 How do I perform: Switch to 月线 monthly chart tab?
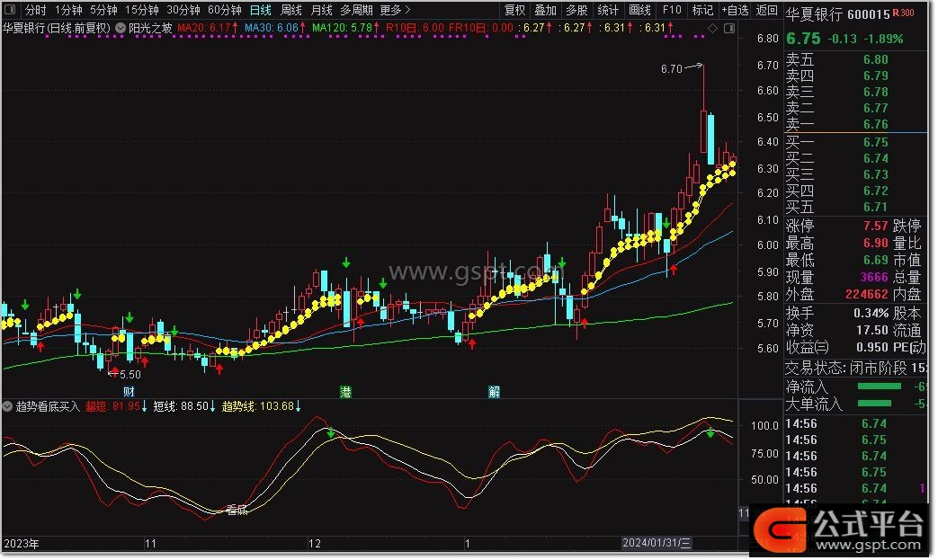click(322, 10)
